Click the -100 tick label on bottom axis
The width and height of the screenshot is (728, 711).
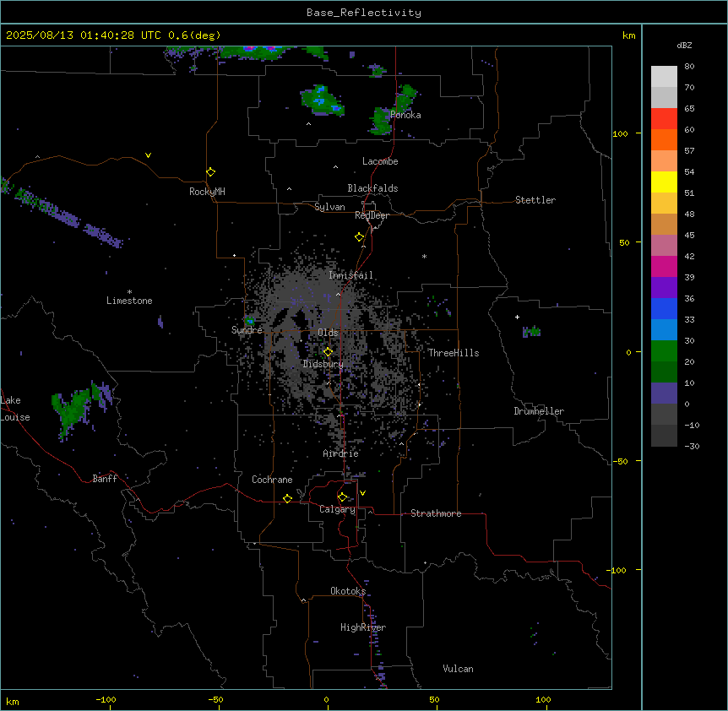[106, 700]
